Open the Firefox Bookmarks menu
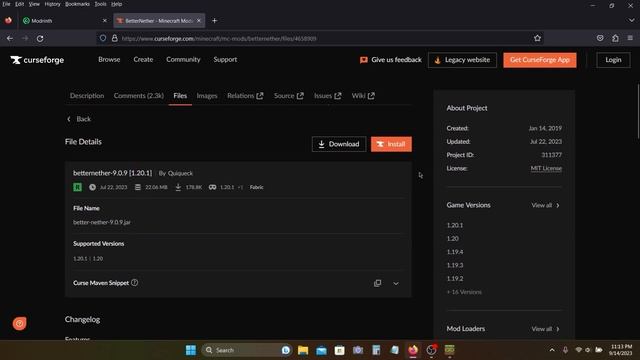Viewport: 640px width, 360px height. [x=77, y=4]
